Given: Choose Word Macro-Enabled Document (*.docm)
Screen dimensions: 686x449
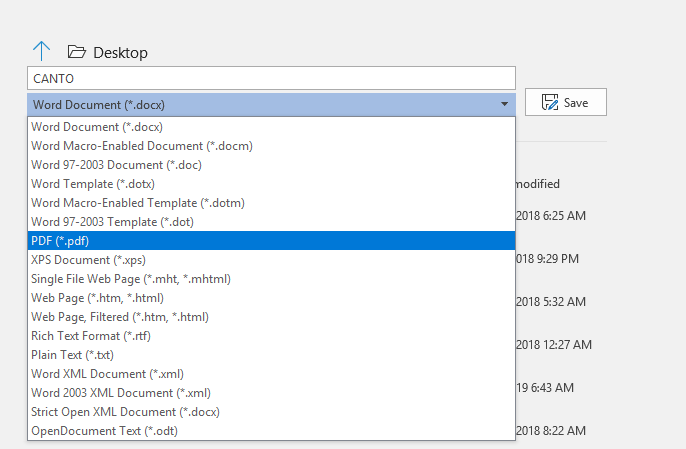Looking at the screenshot, I should (271, 146).
